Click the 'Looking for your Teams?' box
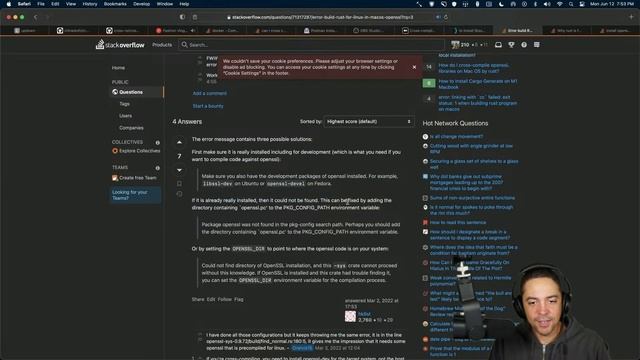The width and height of the screenshot is (640, 360). pos(135,195)
